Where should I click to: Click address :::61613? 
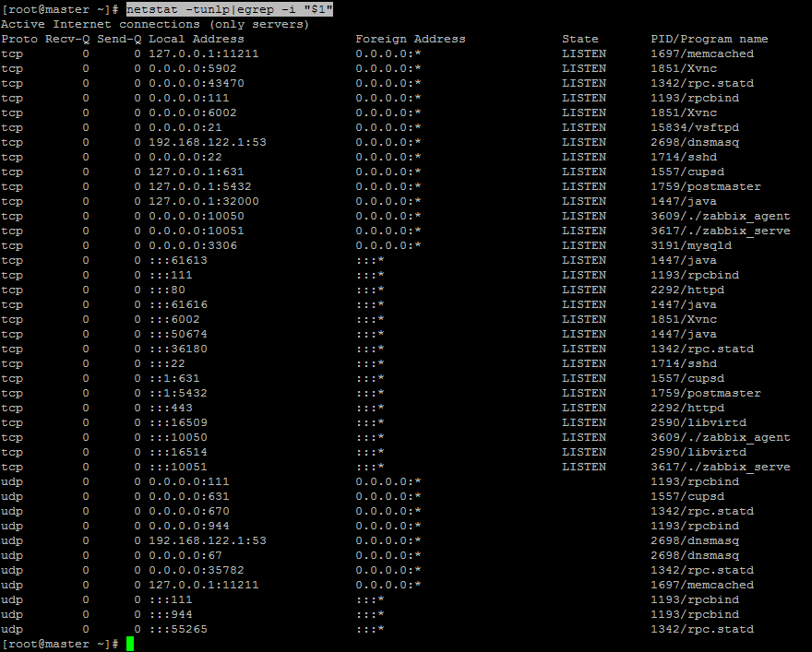pyautogui.click(x=178, y=260)
